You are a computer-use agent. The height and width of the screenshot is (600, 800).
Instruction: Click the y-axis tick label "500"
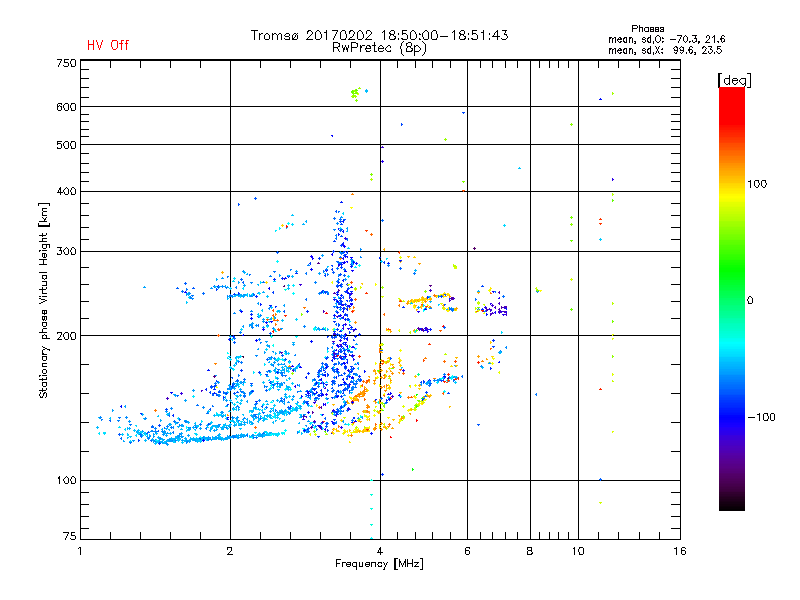tap(66, 145)
